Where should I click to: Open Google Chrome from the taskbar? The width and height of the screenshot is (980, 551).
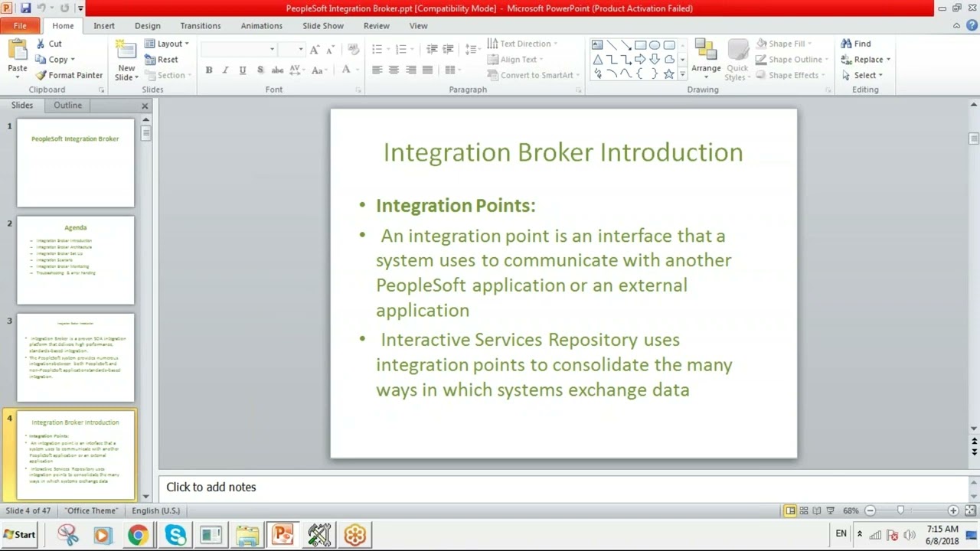point(138,535)
